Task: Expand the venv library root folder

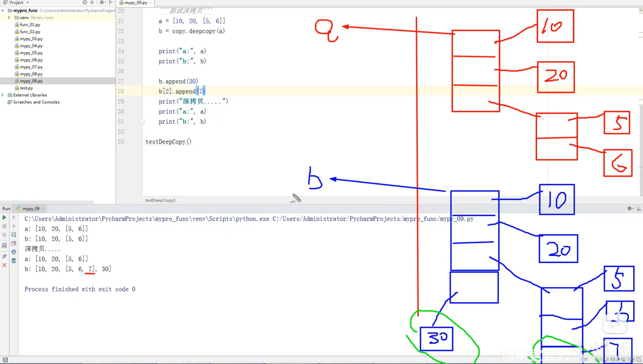Action: click(9, 18)
